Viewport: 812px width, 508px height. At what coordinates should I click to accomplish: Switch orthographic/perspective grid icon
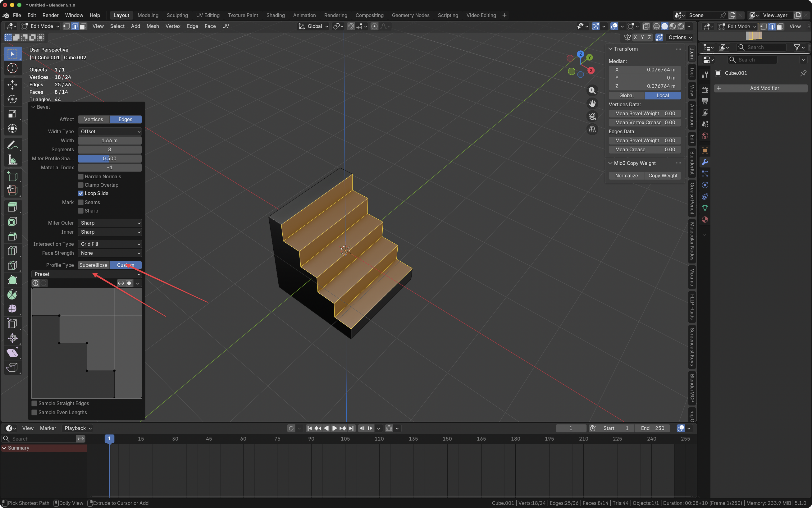[592, 129]
